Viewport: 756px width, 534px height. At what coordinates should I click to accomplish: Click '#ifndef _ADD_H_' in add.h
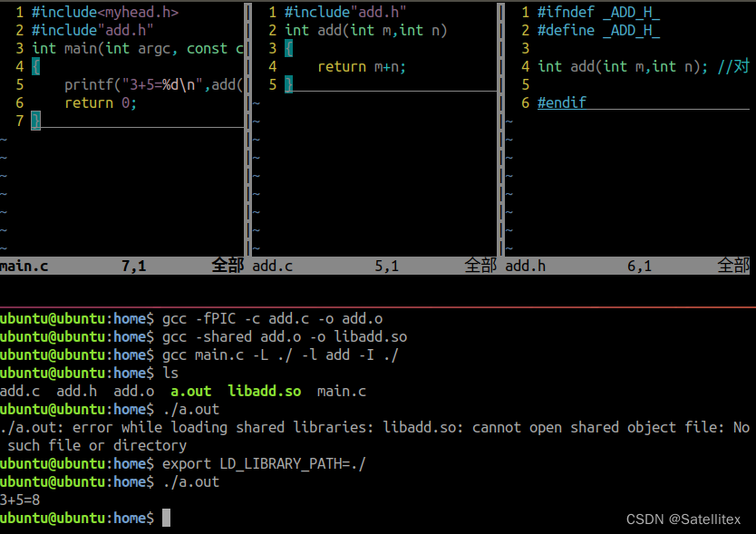pyautogui.click(x=598, y=12)
